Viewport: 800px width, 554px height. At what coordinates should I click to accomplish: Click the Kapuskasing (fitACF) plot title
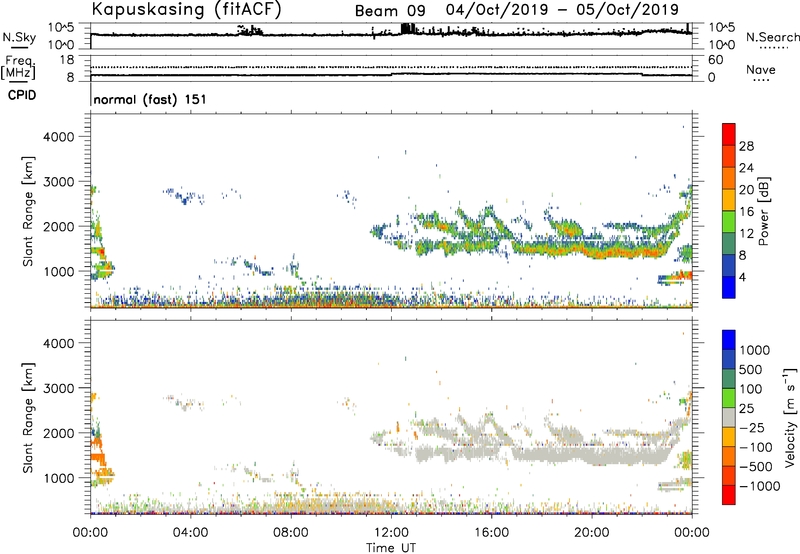186,9
